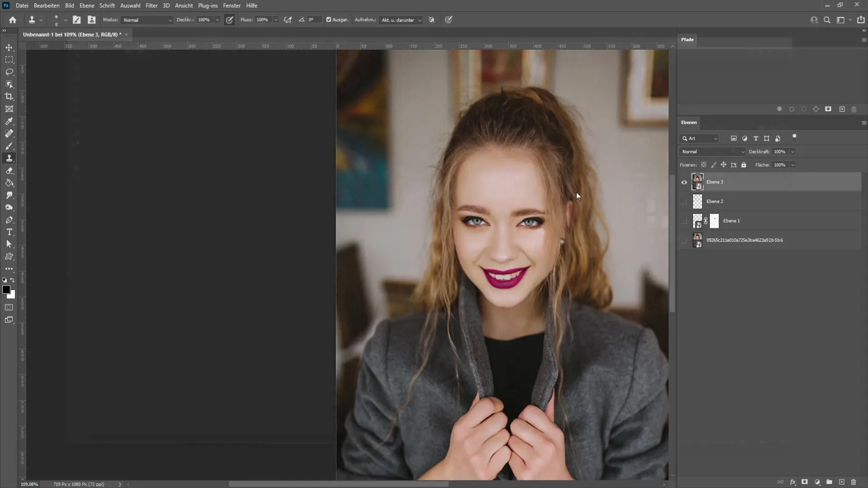Click the Pfade tab in panel
Image resolution: width=868 pixels, height=488 pixels.
point(689,39)
